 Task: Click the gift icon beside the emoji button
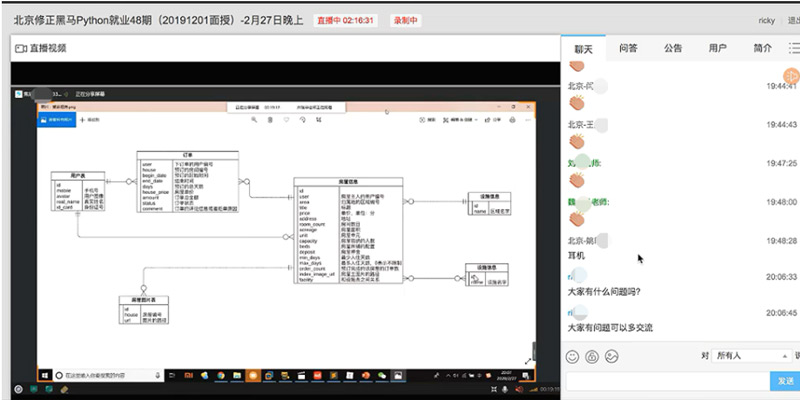[592, 356]
